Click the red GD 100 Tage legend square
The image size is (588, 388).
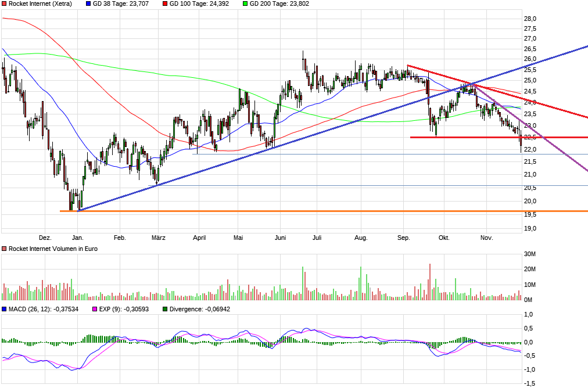click(164, 3)
